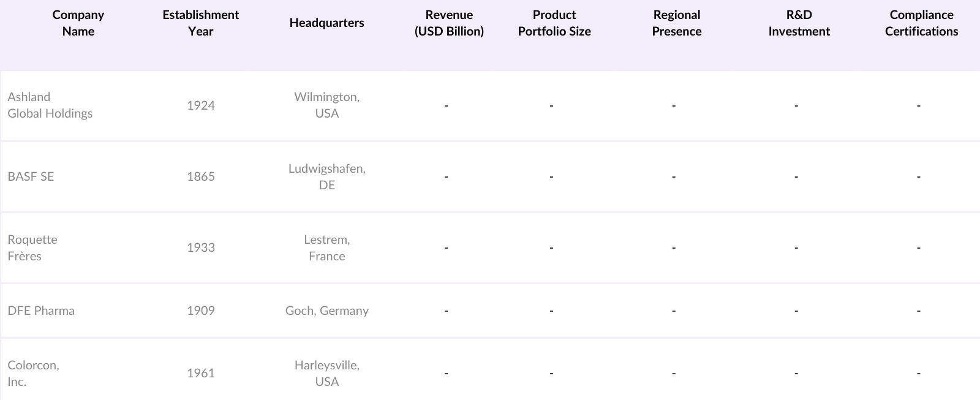Click the Compliance Certifications header
This screenshot has width=980, height=400.
click(x=921, y=23)
